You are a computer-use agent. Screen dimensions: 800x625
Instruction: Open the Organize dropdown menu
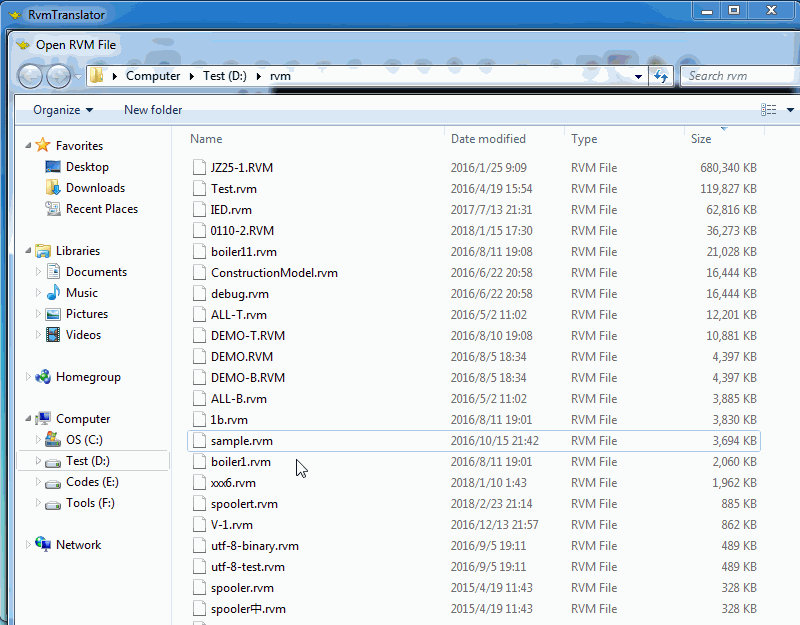(62, 110)
